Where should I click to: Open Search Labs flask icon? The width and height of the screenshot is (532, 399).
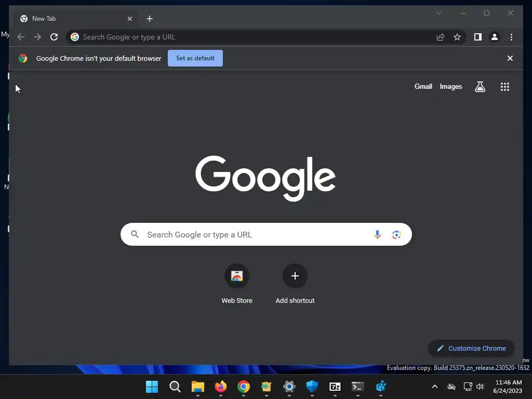(x=480, y=87)
